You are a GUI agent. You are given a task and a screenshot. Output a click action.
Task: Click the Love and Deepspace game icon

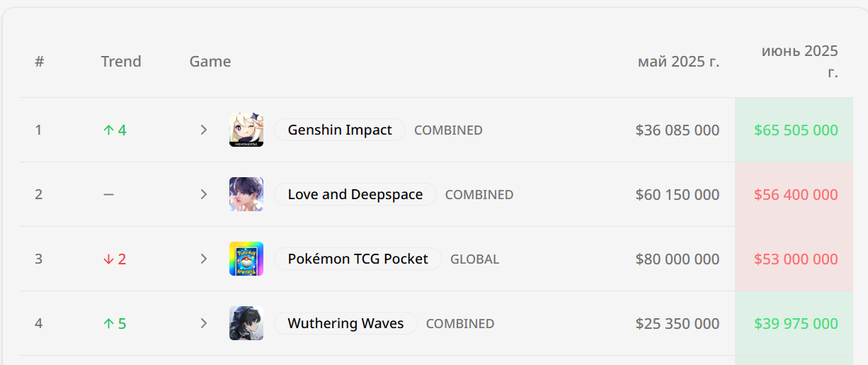coord(246,194)
